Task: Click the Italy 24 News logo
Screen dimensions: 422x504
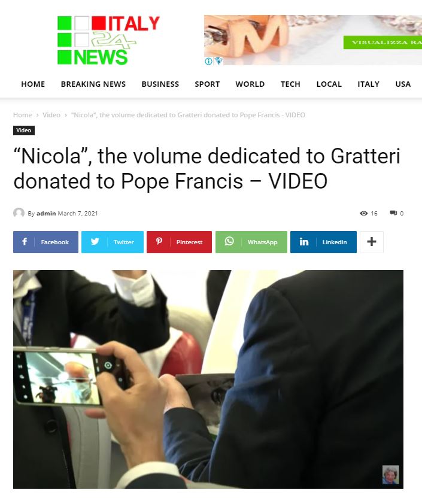Action: coord(108,40)
